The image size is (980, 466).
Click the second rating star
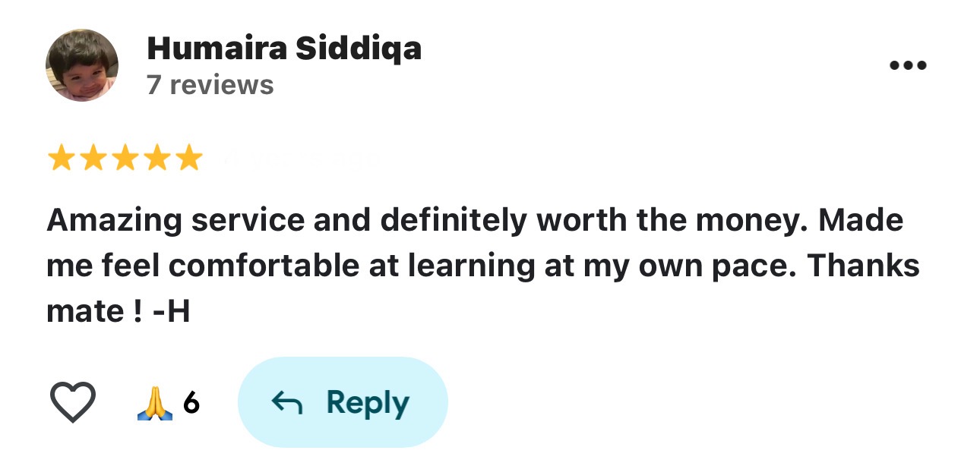(93, 159)
